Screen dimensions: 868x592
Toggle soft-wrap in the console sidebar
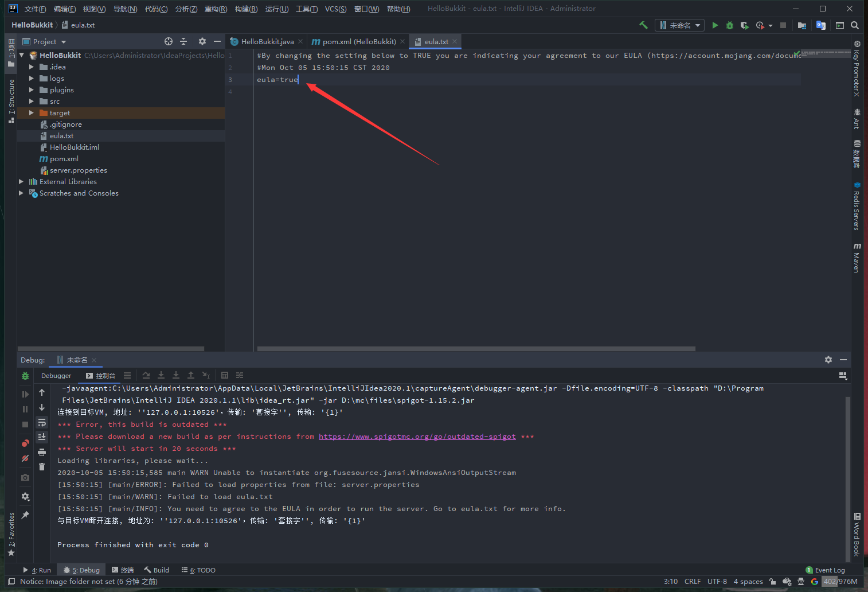pyautogui.click(x=42, y=423)
